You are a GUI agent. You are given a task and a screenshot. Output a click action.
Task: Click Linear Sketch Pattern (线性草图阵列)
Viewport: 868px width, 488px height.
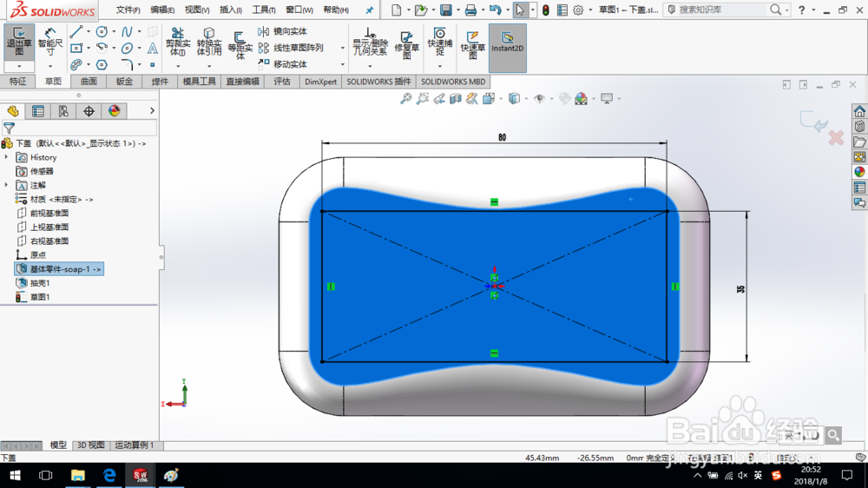tap(291, 48)
